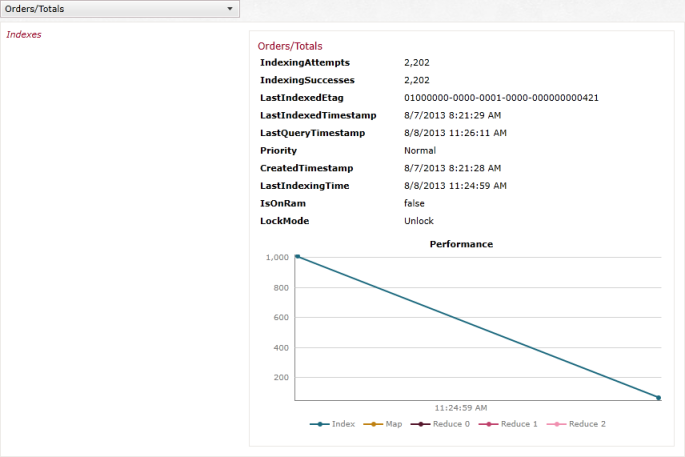Open the Orders/Totals index dropdown

tap(120, 9)
